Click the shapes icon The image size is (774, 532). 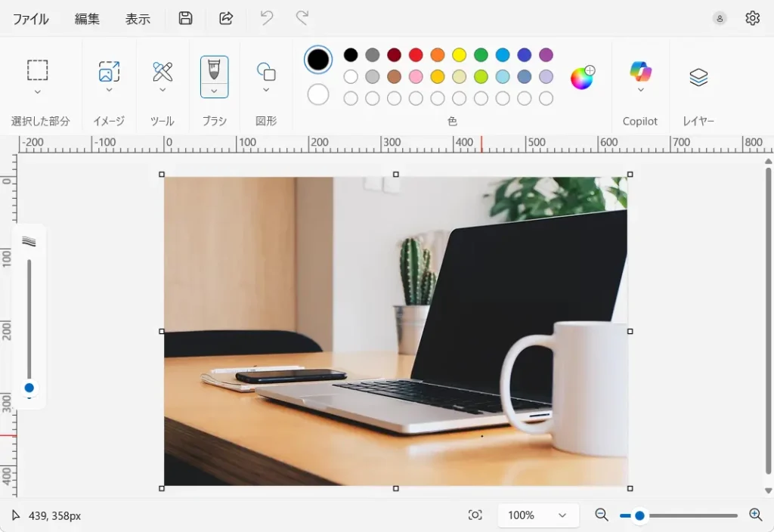tap(266, 72)
